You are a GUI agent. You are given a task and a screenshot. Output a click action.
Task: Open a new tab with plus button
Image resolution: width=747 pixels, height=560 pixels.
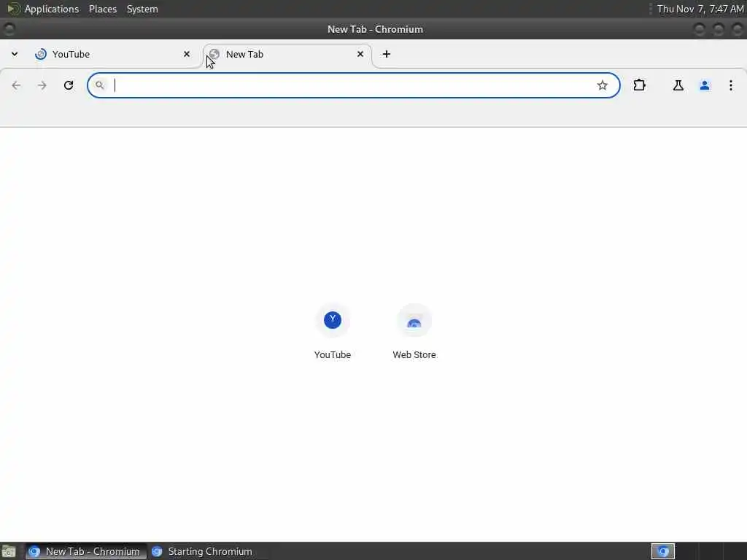coord(387,54)
